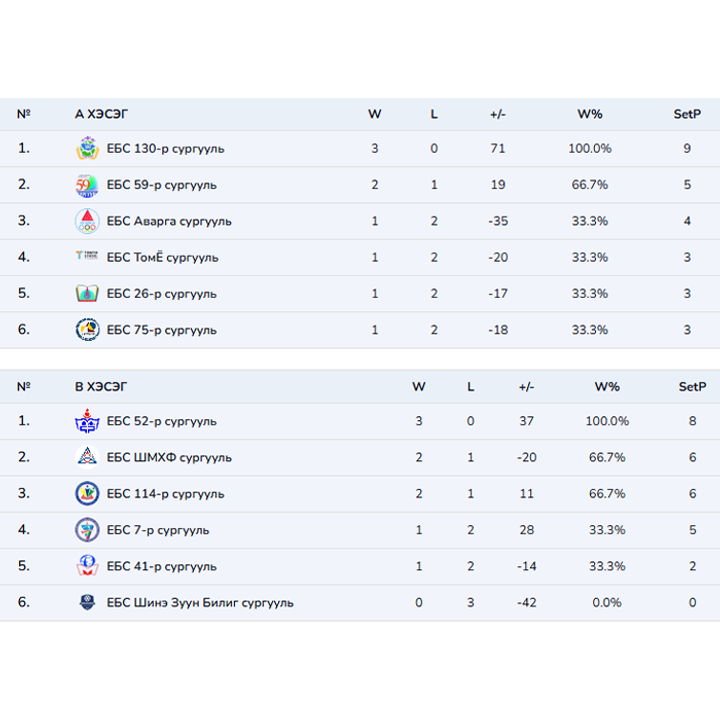The image size is (720, 720).
Task: Click the SetP column header in group B
Action: [x=692, y=387]
